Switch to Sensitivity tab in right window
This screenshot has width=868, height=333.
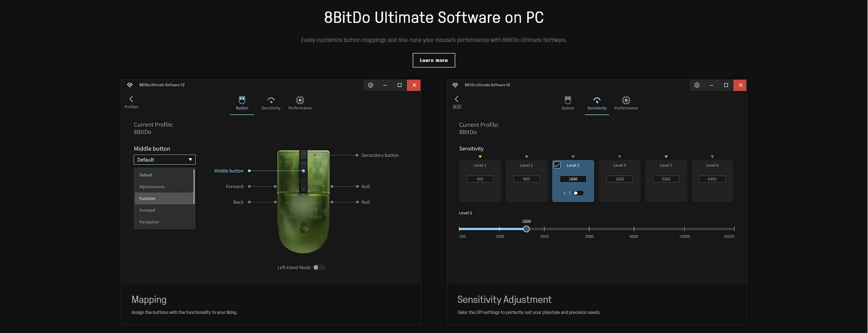point(596,103)
